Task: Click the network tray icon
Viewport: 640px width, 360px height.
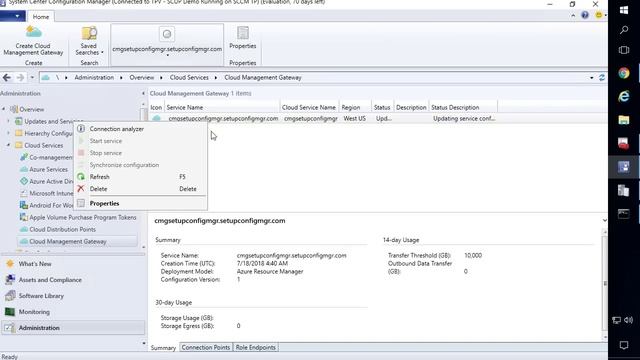Action: (616, 320)
